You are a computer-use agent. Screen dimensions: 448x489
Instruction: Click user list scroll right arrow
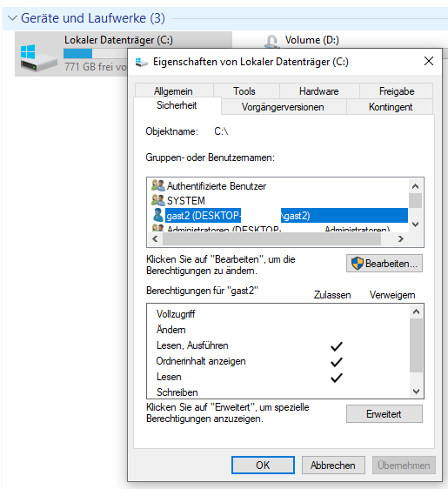coord(401,239)
